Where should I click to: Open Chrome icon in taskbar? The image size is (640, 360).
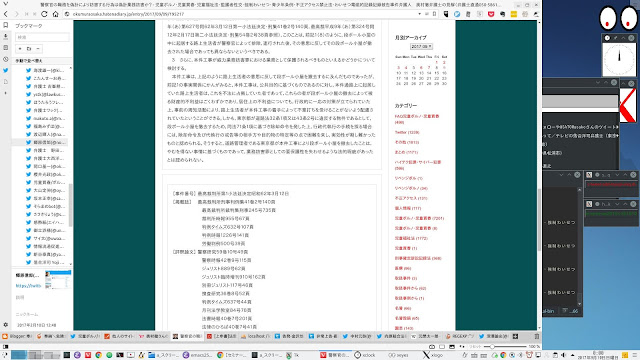click(98, 355)
